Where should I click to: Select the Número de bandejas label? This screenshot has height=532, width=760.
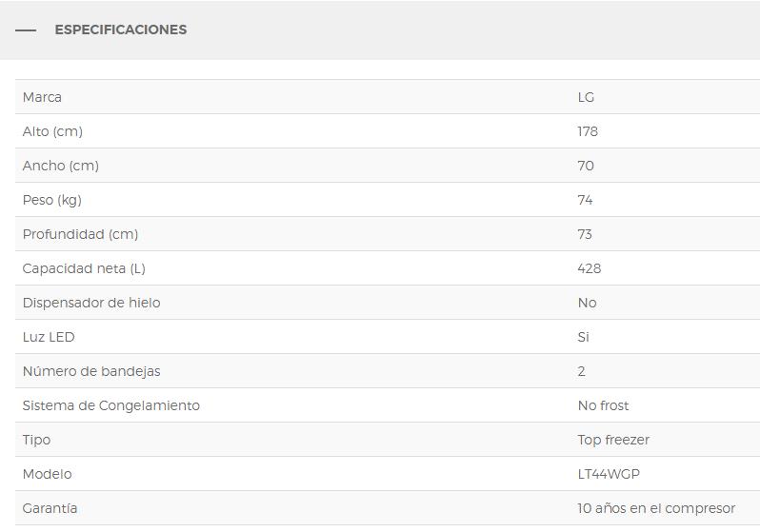(91, 371)
